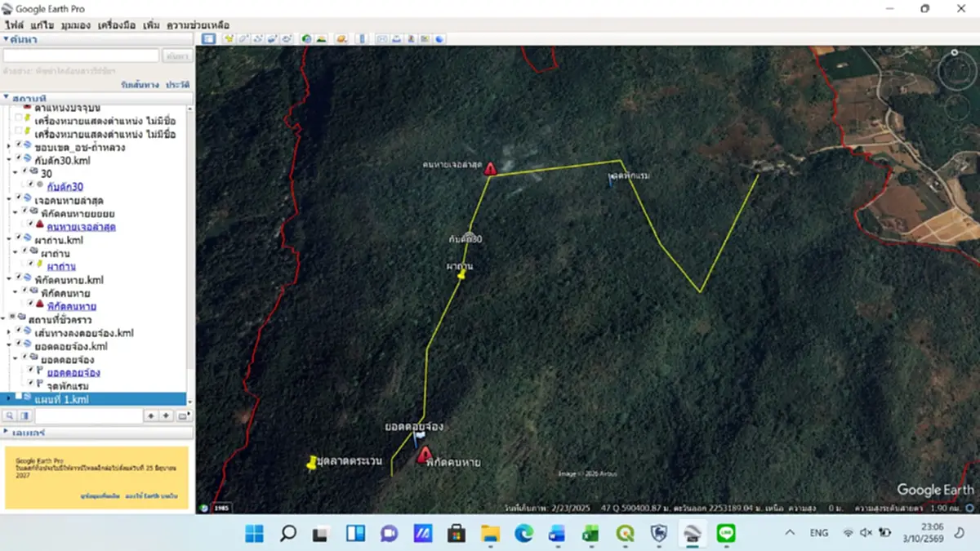
Task: Collapse the ผาถ่าน.kml tree node
Action: 9,240
